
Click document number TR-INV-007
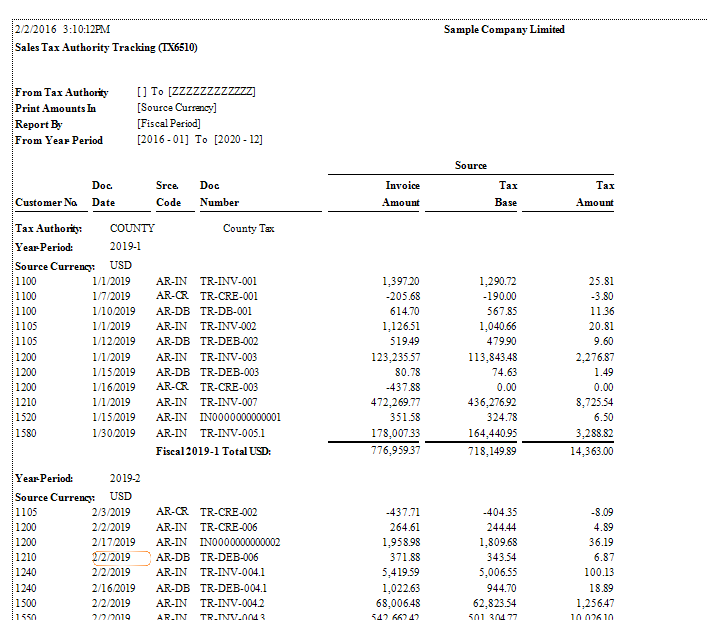click(228, 402)
